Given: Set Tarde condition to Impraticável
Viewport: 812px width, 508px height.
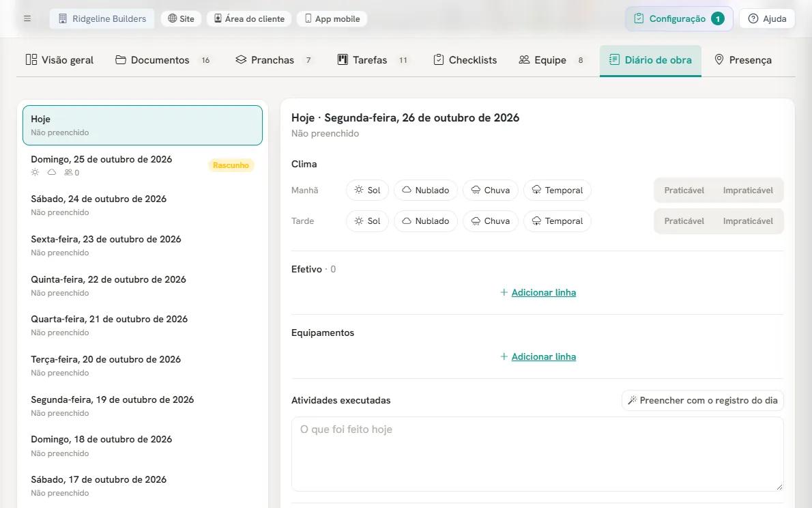Looking at the screenshot, I should pos(748,221).
